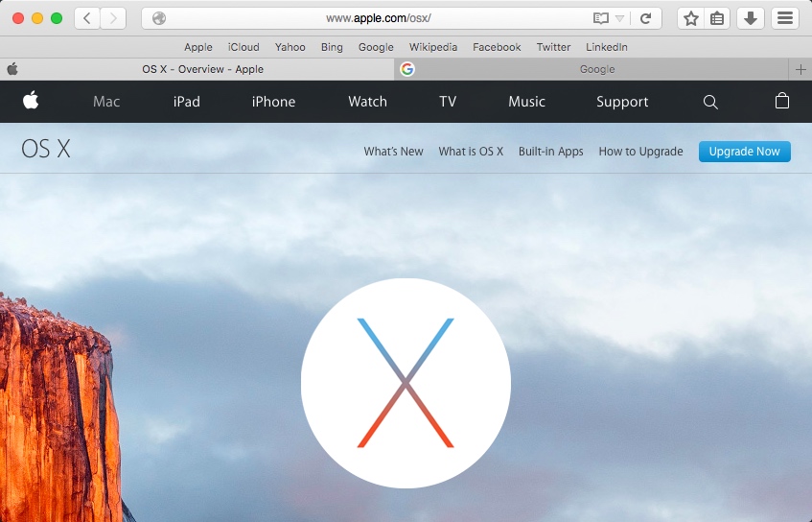The image size is (812, 522).
Task: Open the Twitter bookmark
Action: [553, 47]
